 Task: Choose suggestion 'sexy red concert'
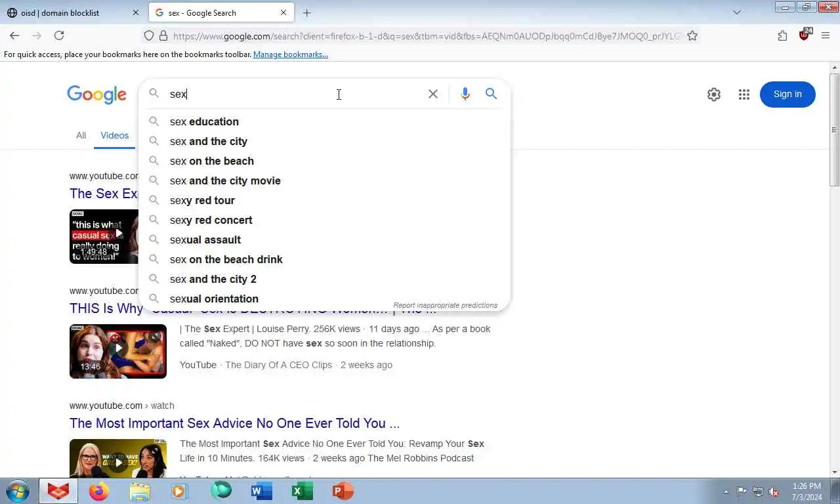324,220
